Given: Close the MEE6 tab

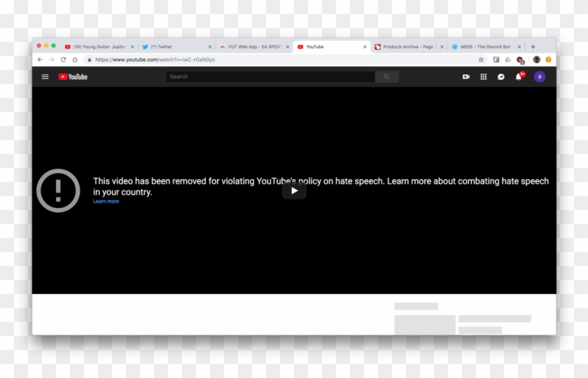Looking at the screenshot, I should click(519, 47).
